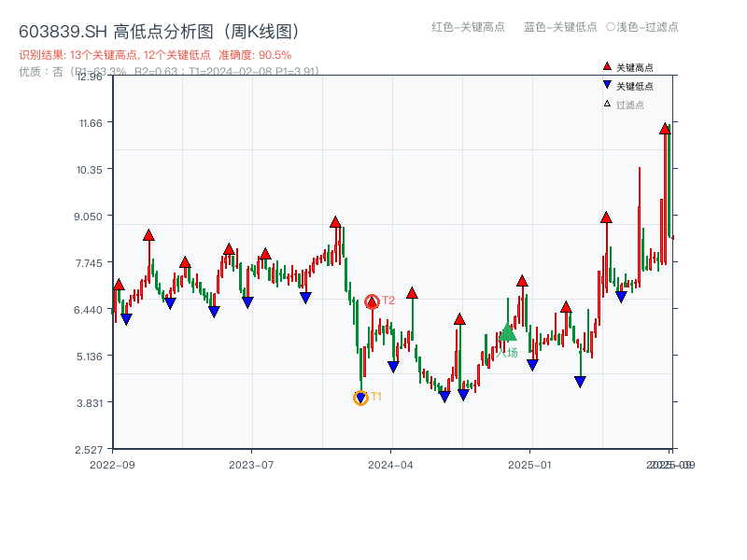Image resolution: width=747 pixels, height=560 pixels.
Task: Click the 13个关键高点 result text
Action: tap(104, 55)
